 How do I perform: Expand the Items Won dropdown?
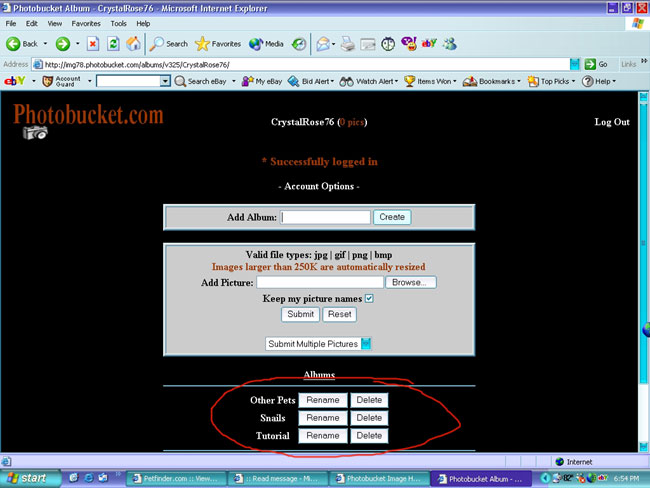pyautogui.click(x=454, y=81)
